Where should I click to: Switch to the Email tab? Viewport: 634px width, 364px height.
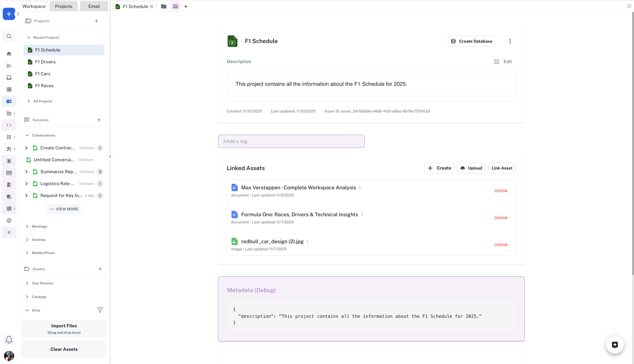[x=94, y=6]
